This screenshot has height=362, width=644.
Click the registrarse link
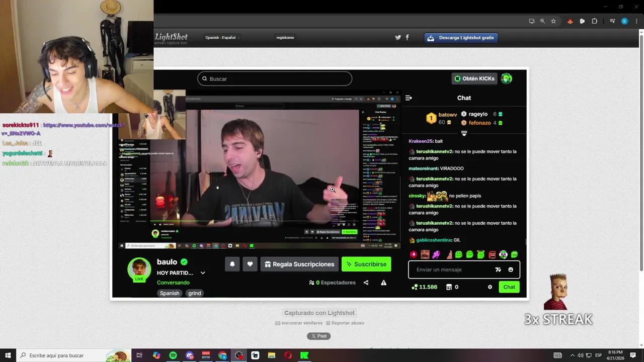[x=285, y=38]
